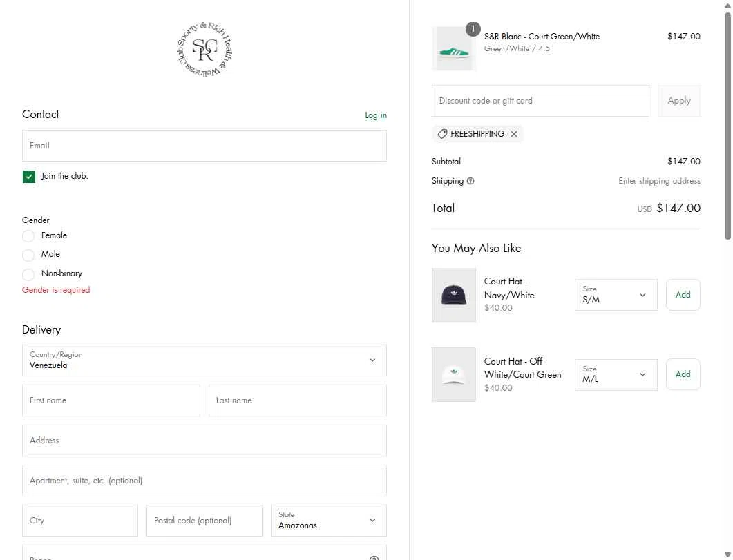Viewport: 733px width, 560px height.
Task: Select the Female gender option
Action: coord(28,236)
